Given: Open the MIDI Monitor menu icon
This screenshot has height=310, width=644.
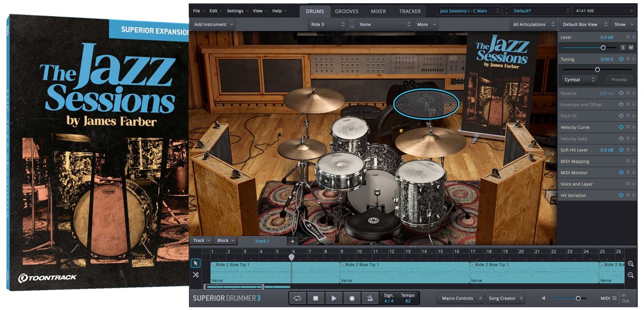Looking at the screenshot, I should click(627, 172).
